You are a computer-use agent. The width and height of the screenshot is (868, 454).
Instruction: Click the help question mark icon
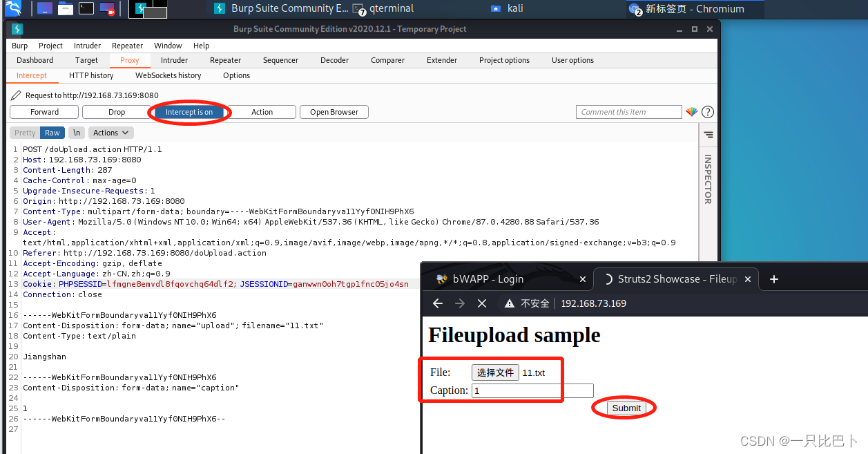click(x=707, y=112)
